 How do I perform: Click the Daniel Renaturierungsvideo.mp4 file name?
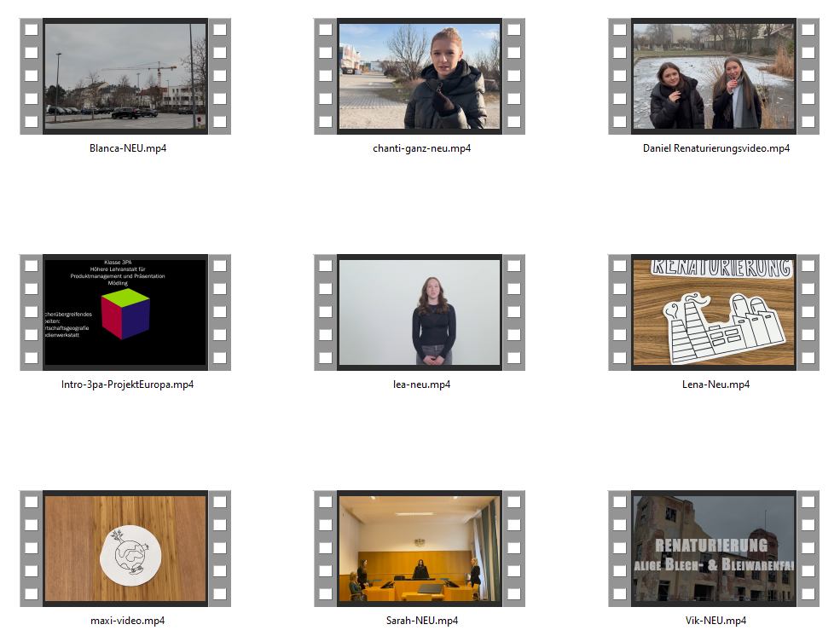pos(715,148)
